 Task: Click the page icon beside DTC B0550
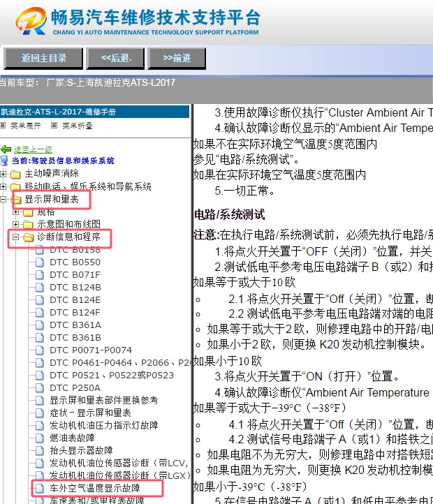click(40, 262)
